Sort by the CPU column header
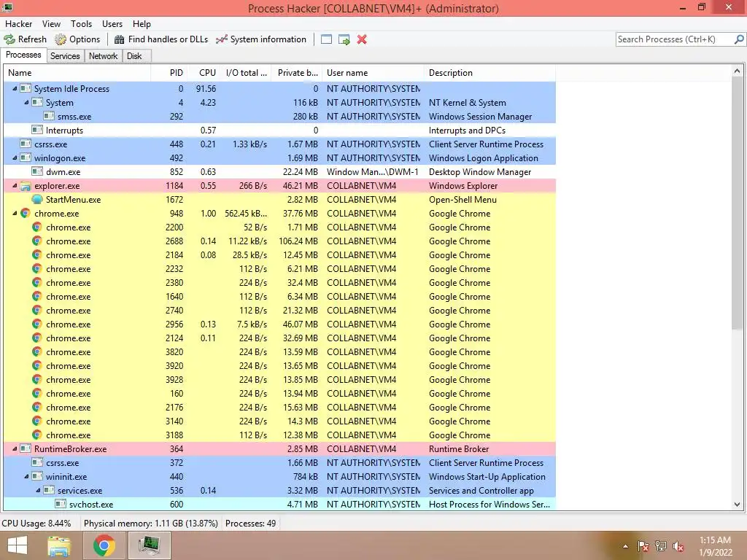This screenshot has width=747, height=560. coord(204,73)
